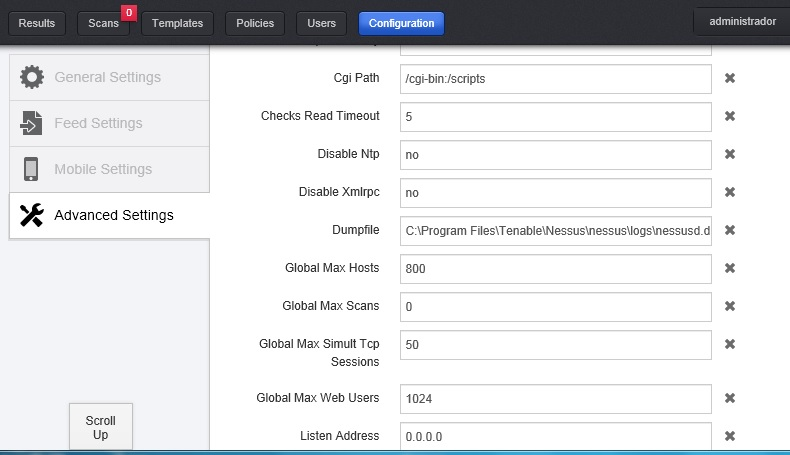Remove the Global Max Hosts setting

pyautogui.click(x=730, y=268)
